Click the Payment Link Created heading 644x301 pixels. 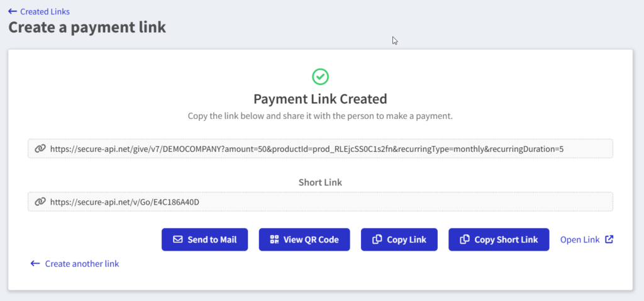point(320,99)
